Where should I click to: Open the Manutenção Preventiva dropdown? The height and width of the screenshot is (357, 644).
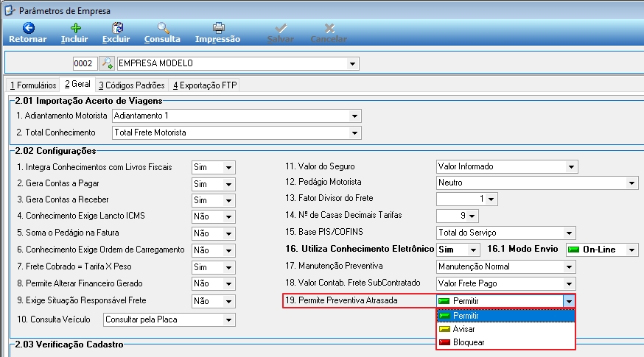point(569,266)
